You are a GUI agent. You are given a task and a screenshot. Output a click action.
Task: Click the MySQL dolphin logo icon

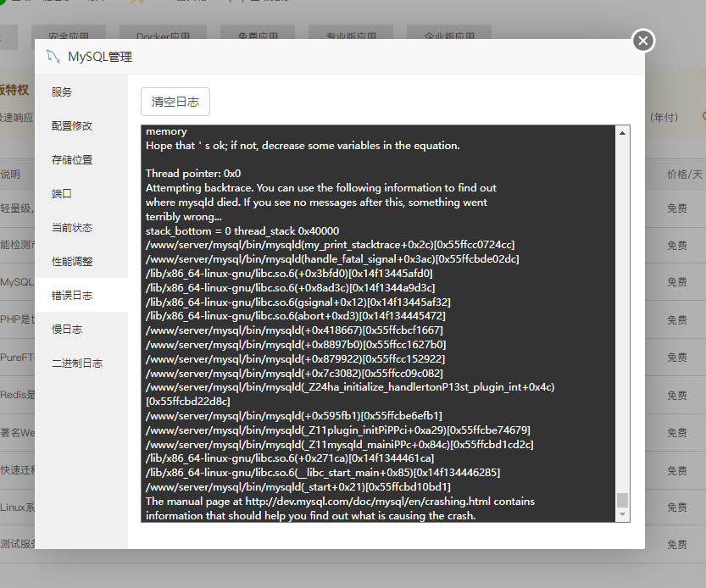[x=53, y=57]
